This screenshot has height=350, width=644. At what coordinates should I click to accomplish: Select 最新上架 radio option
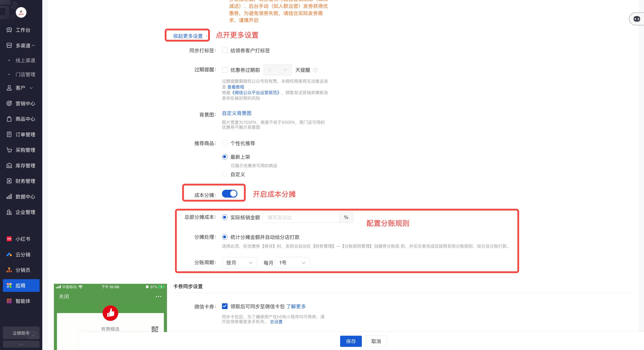225,157
